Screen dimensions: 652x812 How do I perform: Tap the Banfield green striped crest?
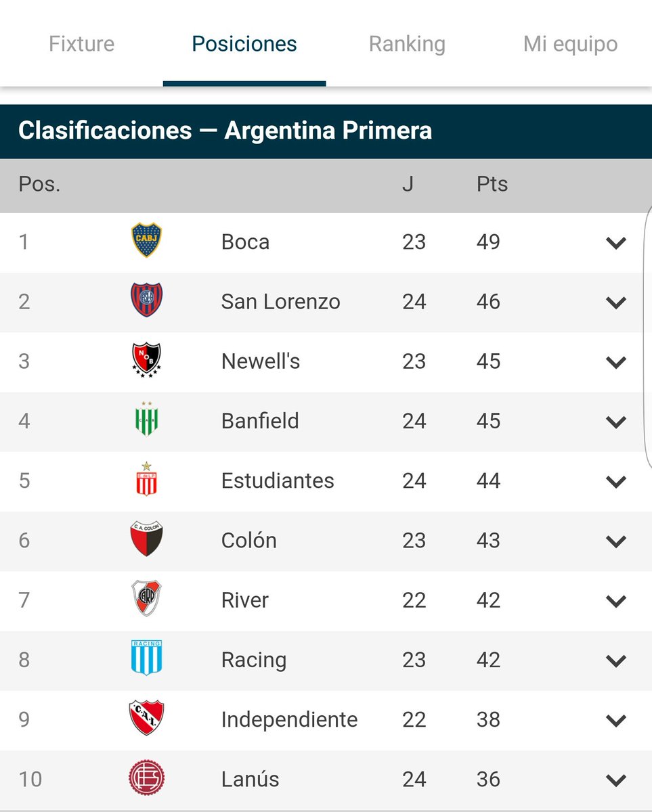(x=146, y=419)
